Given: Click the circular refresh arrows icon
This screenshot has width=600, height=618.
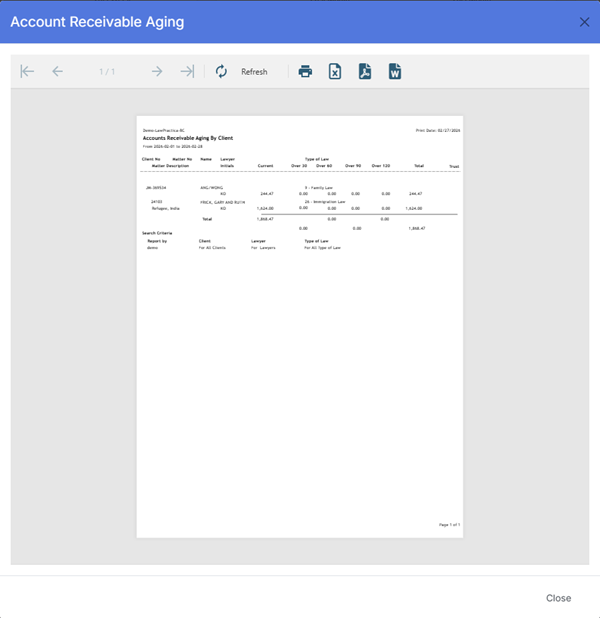Looking at the screenshot, I should pyautogui.click(x=221, y=72).
